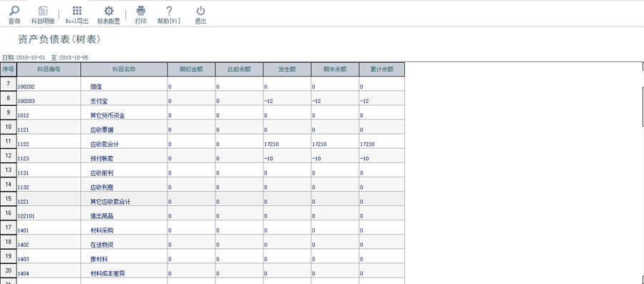
Task: Select row header number 7
Action: tap(8, 84)
